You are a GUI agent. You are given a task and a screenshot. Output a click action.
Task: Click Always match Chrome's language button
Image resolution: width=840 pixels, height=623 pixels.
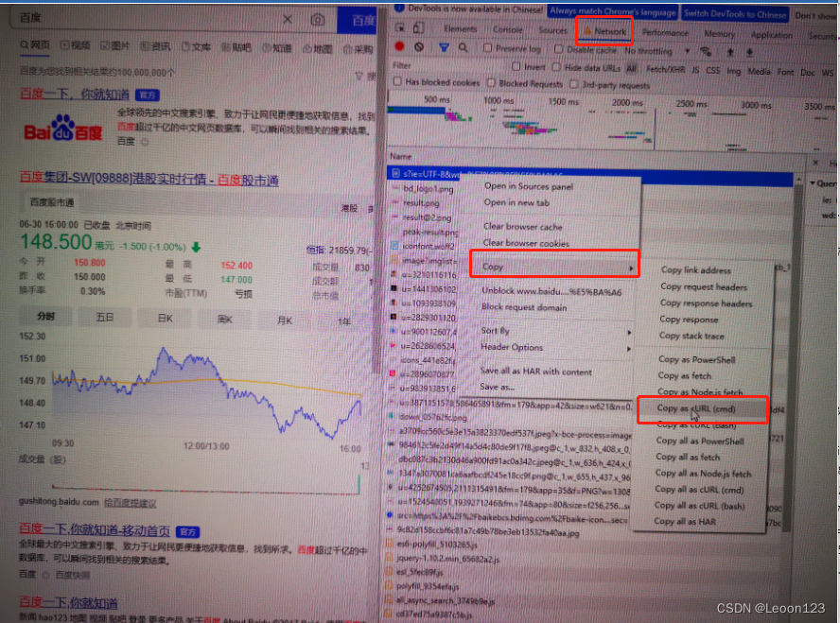(612, 11)
